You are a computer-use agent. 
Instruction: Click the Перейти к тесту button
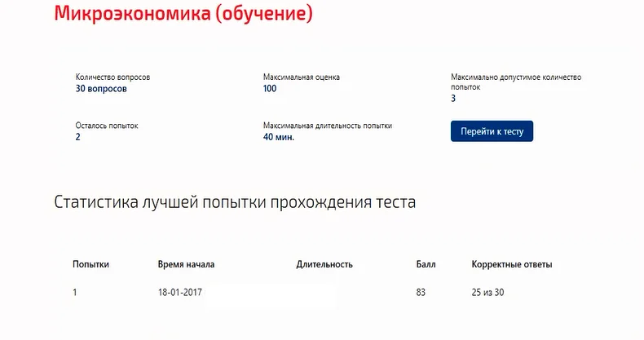[492, 131]
